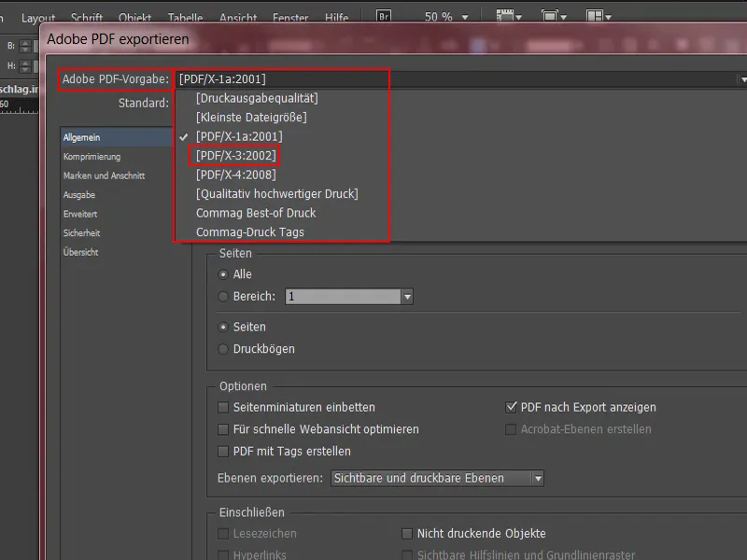Open the Schrift menu
The image size is (747, 560).
point(87,18)
